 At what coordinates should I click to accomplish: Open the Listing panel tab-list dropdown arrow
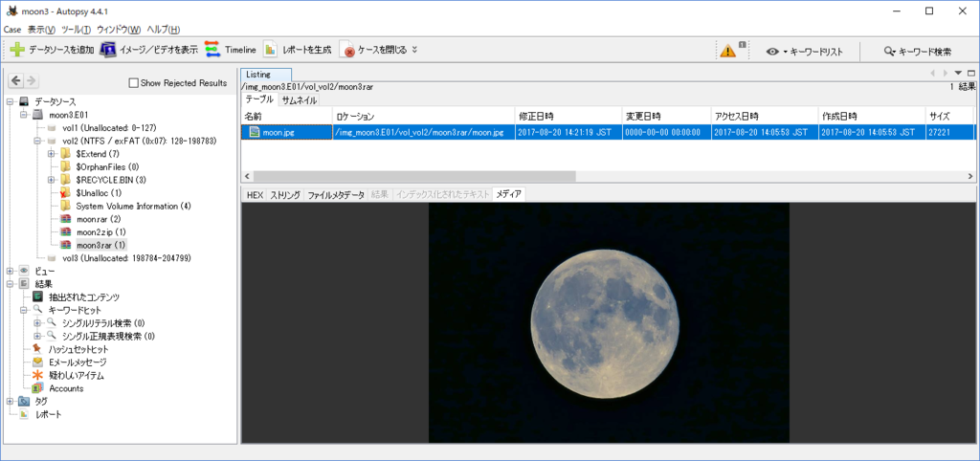958,73
